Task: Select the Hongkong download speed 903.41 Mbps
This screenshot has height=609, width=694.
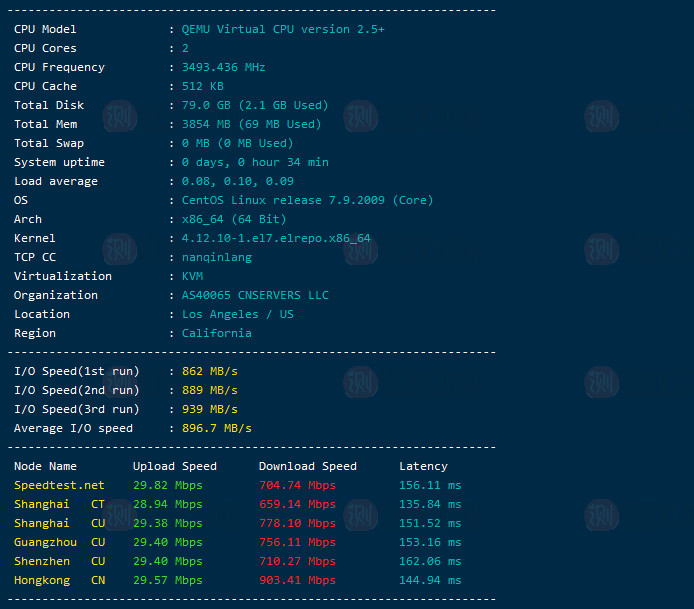Action: 297,580
